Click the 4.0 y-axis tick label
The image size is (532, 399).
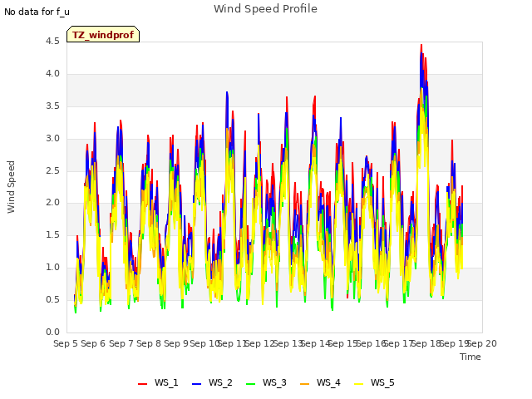point(52,74)
